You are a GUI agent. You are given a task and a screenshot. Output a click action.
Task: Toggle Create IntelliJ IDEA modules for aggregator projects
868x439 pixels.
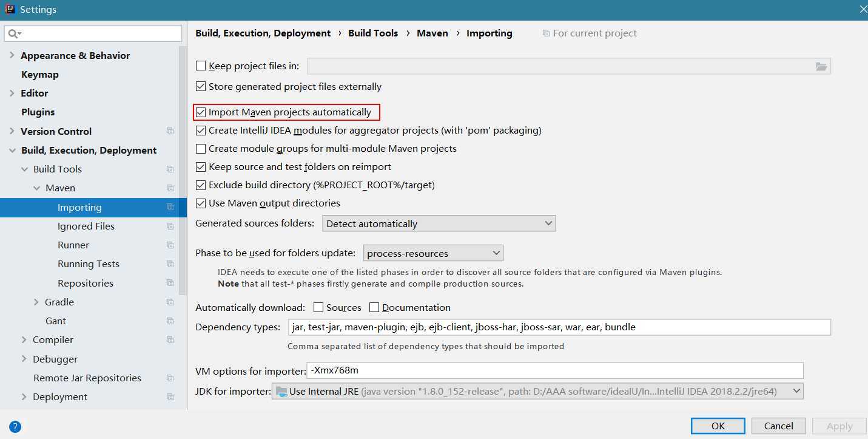[x=201, y=131]
